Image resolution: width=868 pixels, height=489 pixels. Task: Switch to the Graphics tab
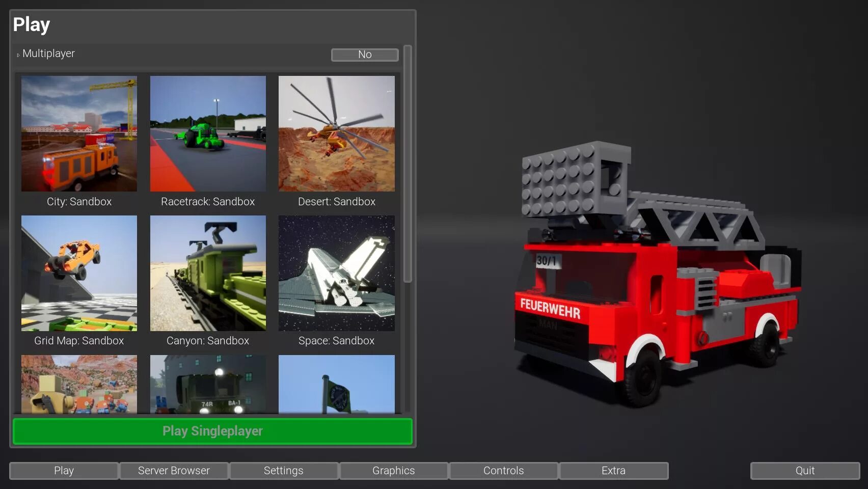click(394, 471)
